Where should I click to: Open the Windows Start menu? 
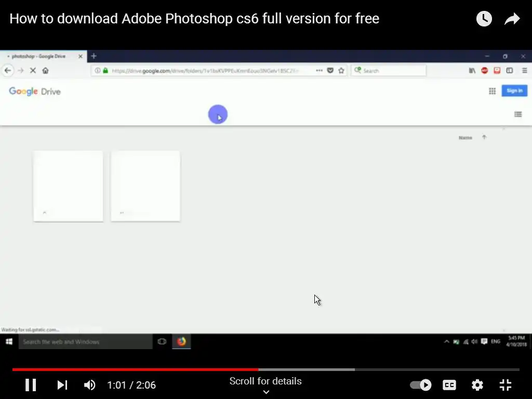[9, 342]
